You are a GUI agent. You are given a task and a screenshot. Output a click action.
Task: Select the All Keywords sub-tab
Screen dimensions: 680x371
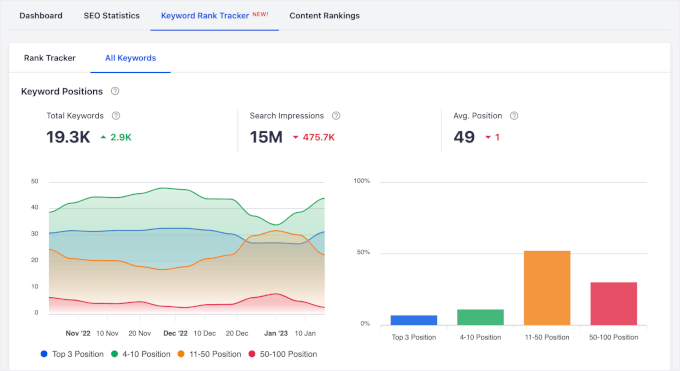pos(131,58)
